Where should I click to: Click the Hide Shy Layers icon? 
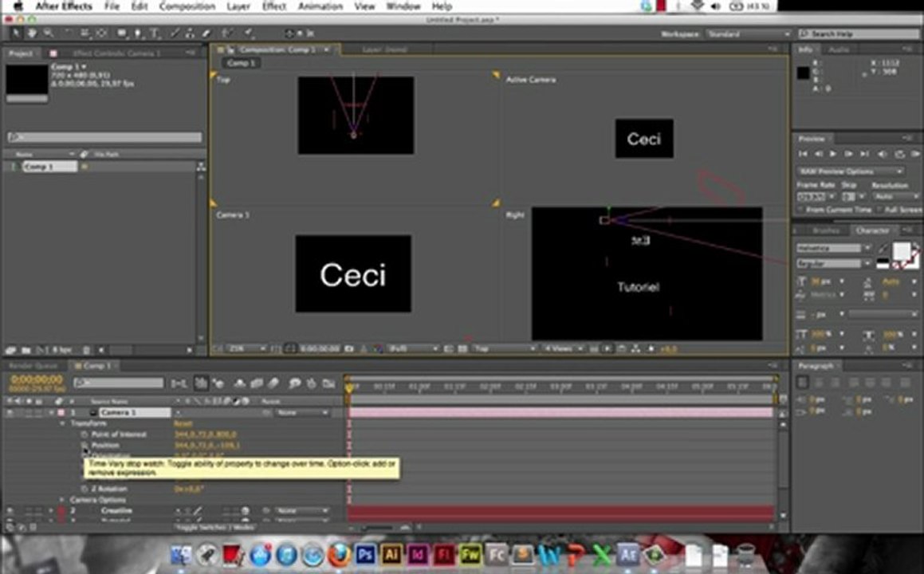tap(240, 383)
